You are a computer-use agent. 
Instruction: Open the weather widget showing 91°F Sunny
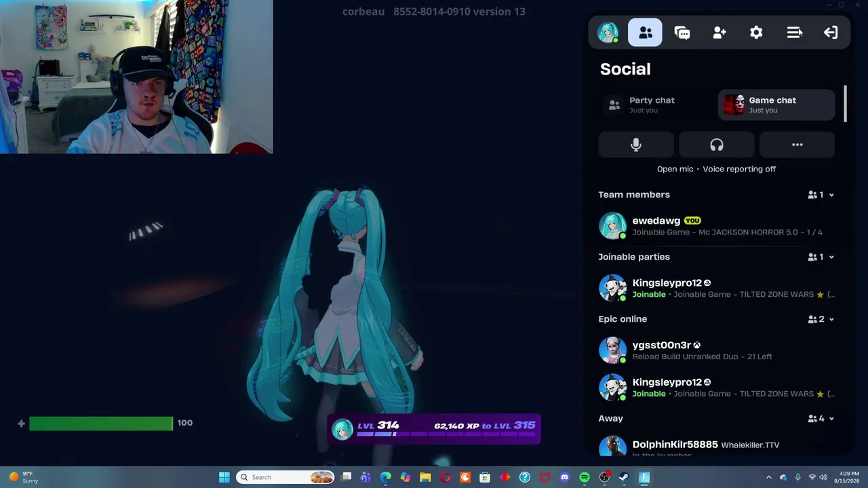click(22, 477)
